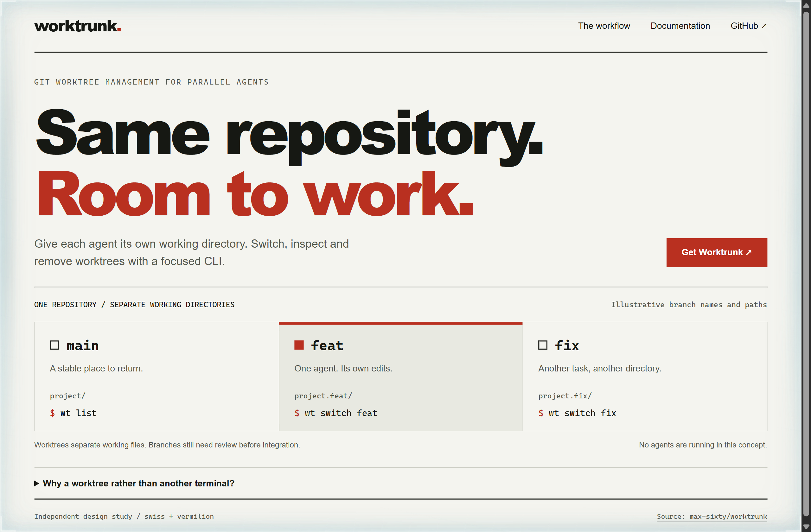Viewport: 811px width, 532px height.
Task: Click the '$ wt switch fix' command
Action: 577,413
